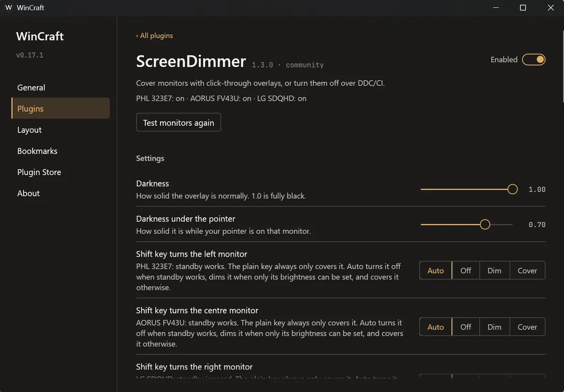Click the Shift key turns the right monitor label
The width and height of the screenshot is (564, 392).
195,367
